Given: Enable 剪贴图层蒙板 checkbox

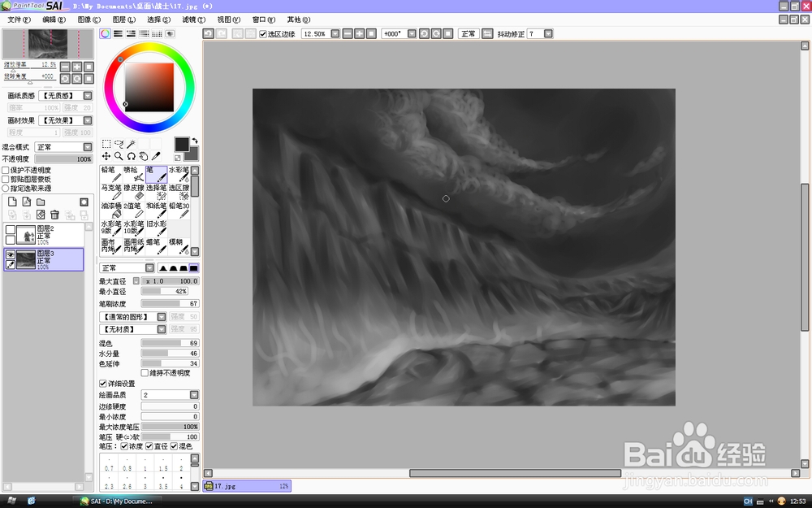Looking at the screenshot, I should (x=6, y=179).
